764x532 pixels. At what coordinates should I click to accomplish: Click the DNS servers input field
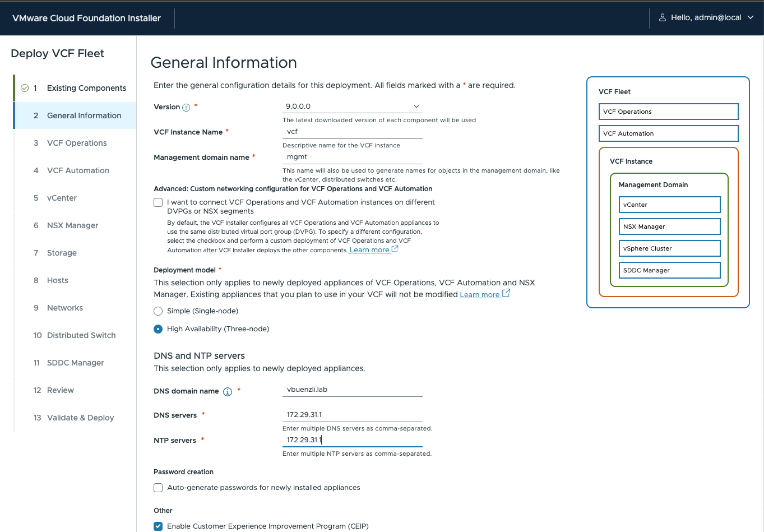click(x=352, y=415)
